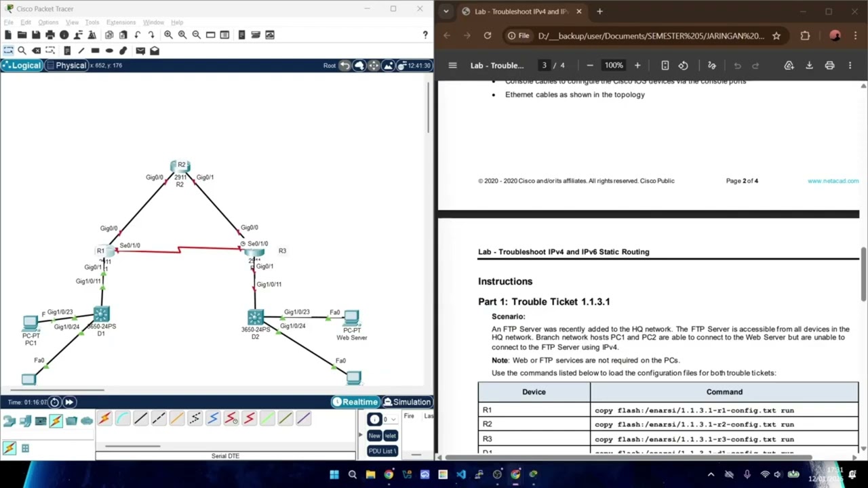Switch to Physical workspace view
Screen dimensions: 868x488
point(66,66)
